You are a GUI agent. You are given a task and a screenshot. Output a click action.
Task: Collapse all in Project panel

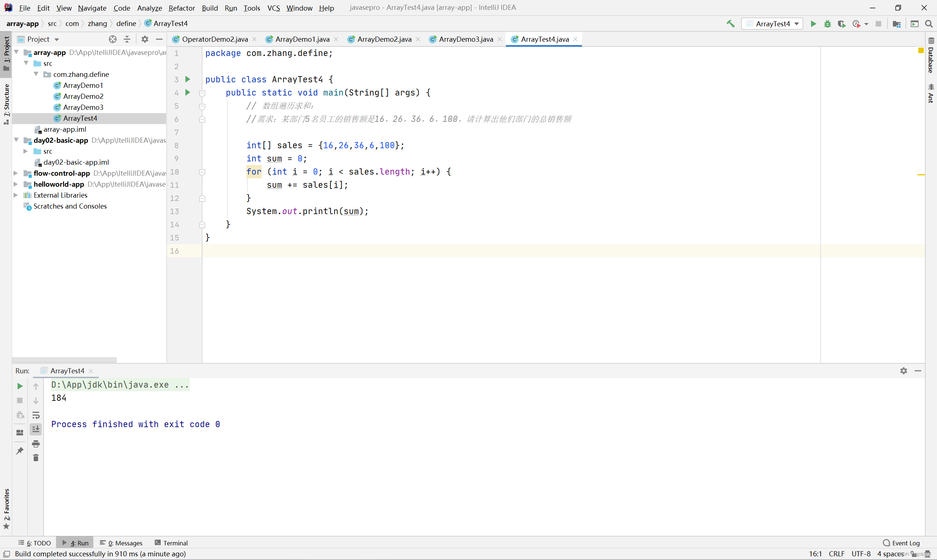point(127,39)
